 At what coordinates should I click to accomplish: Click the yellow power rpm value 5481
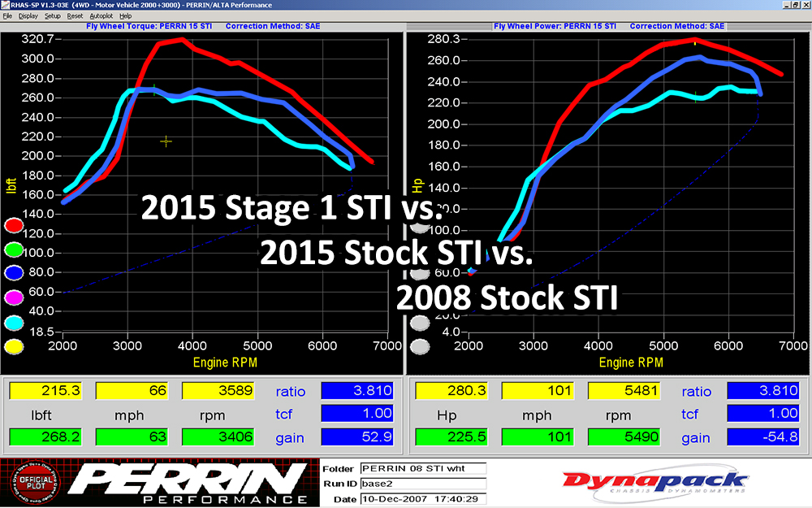pos(624,390)
